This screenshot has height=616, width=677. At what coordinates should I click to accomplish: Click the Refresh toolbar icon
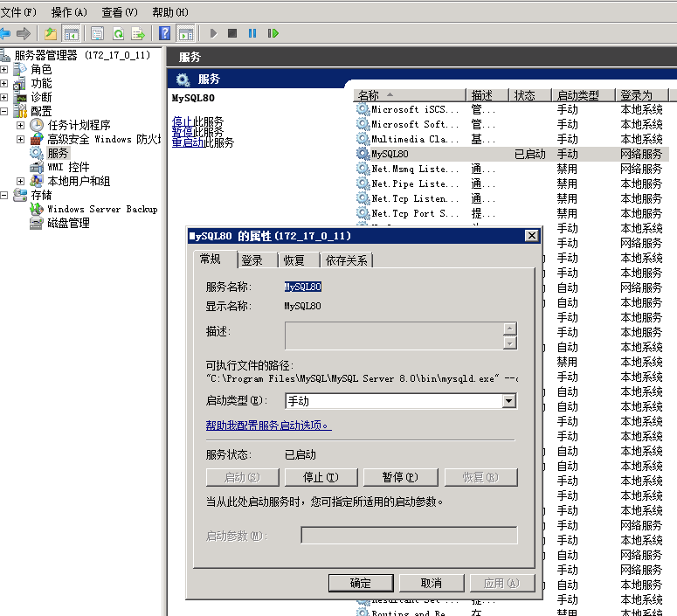click(x=118, y=33)
